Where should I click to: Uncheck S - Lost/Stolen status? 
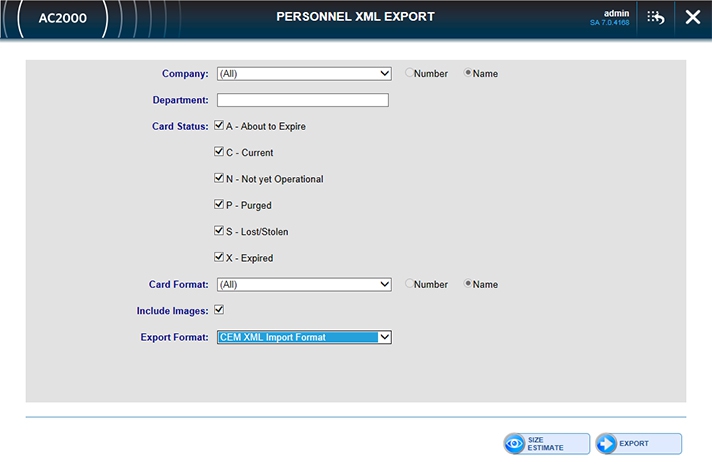click(219, 231)
